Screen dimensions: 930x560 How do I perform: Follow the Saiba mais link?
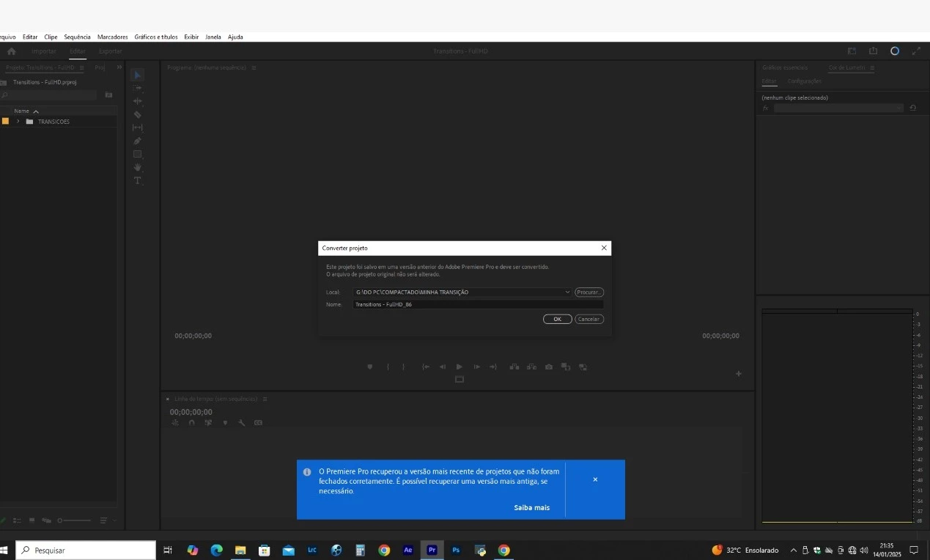pos(531,507)
